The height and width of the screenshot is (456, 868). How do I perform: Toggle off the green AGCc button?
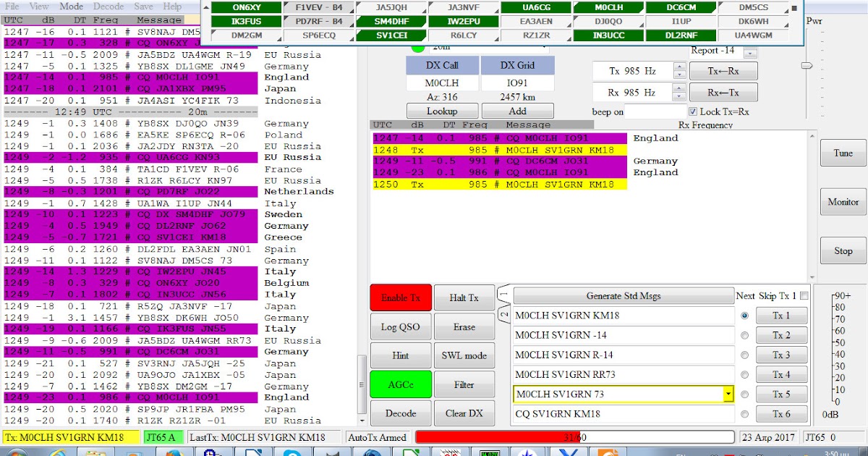coord(400,384)
